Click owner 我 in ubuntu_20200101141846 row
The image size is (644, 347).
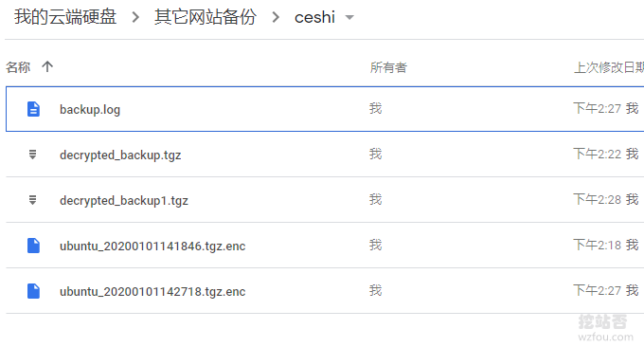point(375,246)
